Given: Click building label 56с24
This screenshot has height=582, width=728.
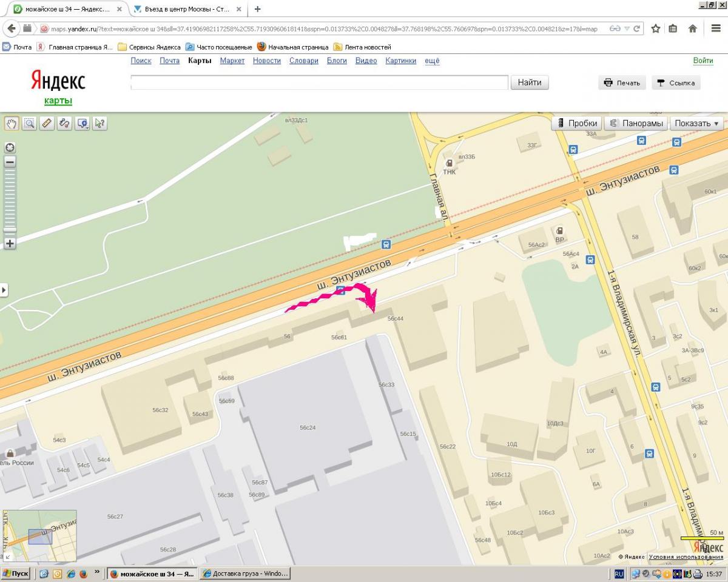Looking at the screenshot, I should [308, 427].
